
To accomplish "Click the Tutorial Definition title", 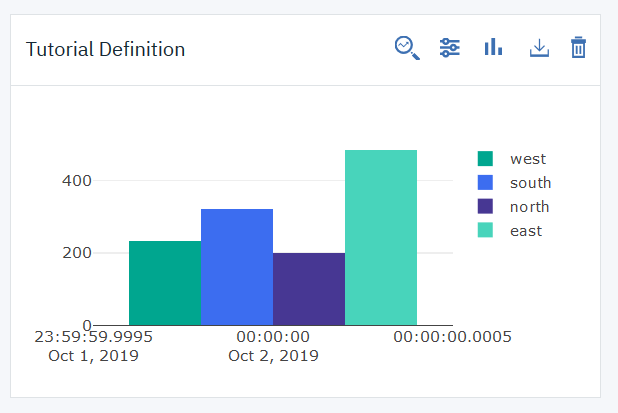I will (105, 49).
